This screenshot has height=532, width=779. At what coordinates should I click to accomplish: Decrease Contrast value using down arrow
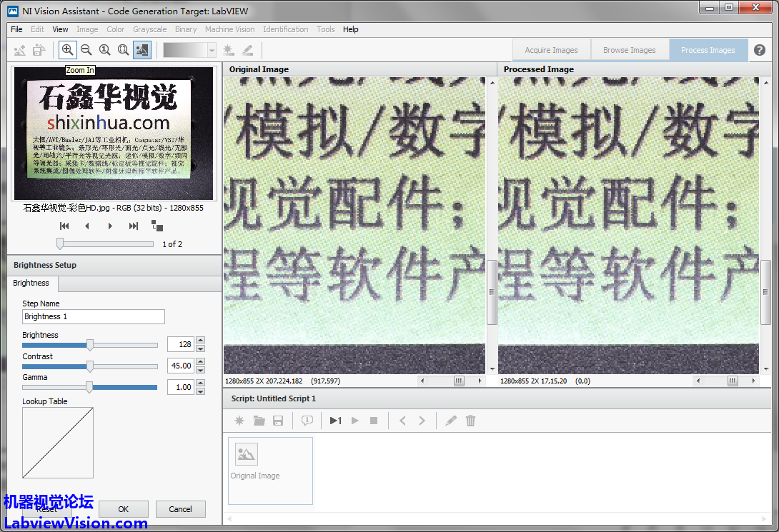tap(200, 370)
